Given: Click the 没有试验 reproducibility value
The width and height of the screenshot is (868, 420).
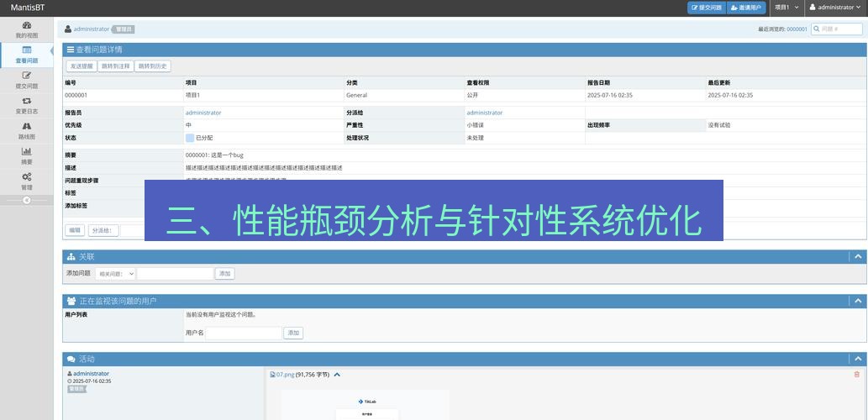Looking at the screenshot, I should (x=719, y=125).
